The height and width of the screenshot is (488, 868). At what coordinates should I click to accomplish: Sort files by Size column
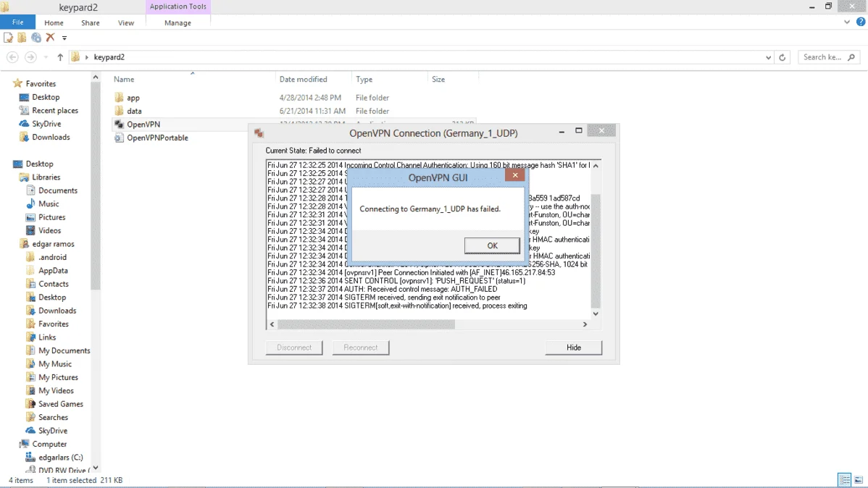point(438,79)
